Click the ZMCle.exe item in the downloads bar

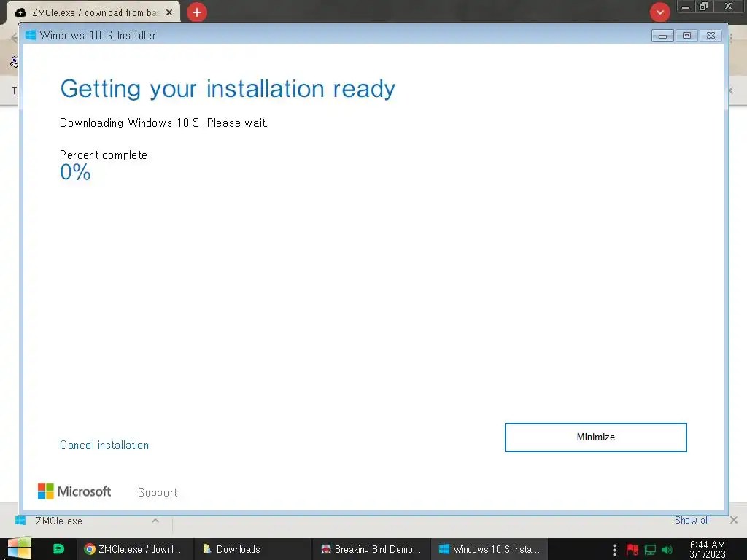(x=58, y=521)
